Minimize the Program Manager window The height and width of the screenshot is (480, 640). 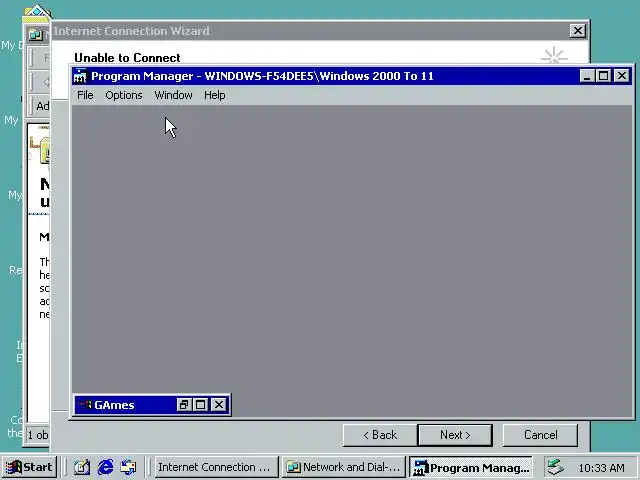(587, 76)
